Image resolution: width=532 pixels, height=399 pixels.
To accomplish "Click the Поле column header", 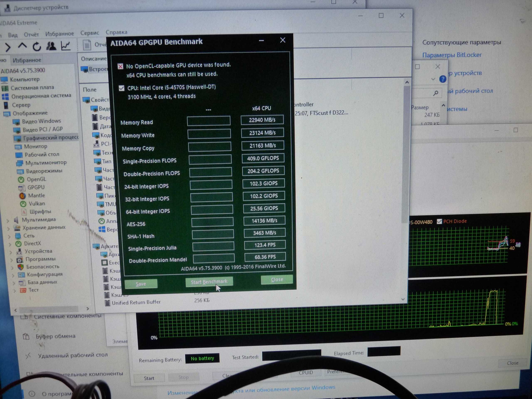I will pyautogui.click(x=90, y=90).
